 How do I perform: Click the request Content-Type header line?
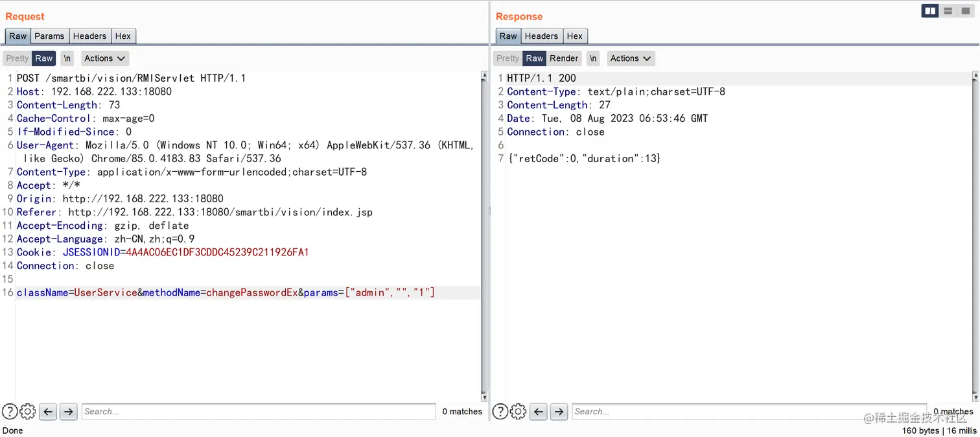(192, 172)
